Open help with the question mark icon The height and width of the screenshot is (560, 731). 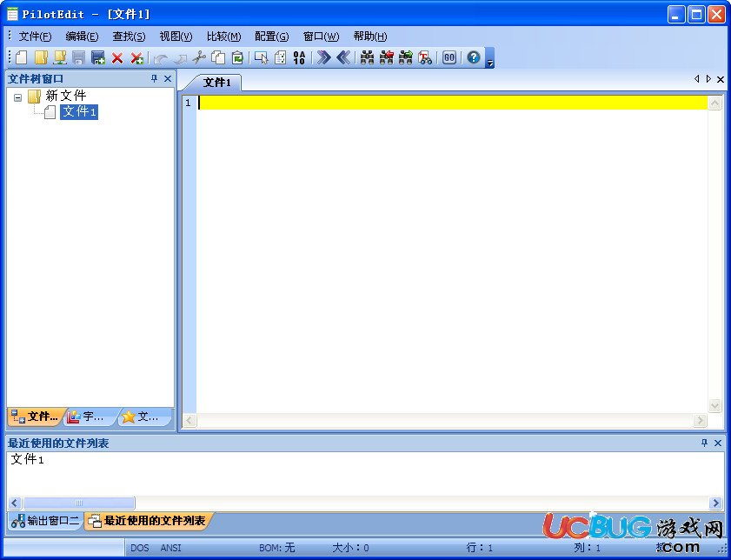473,57
